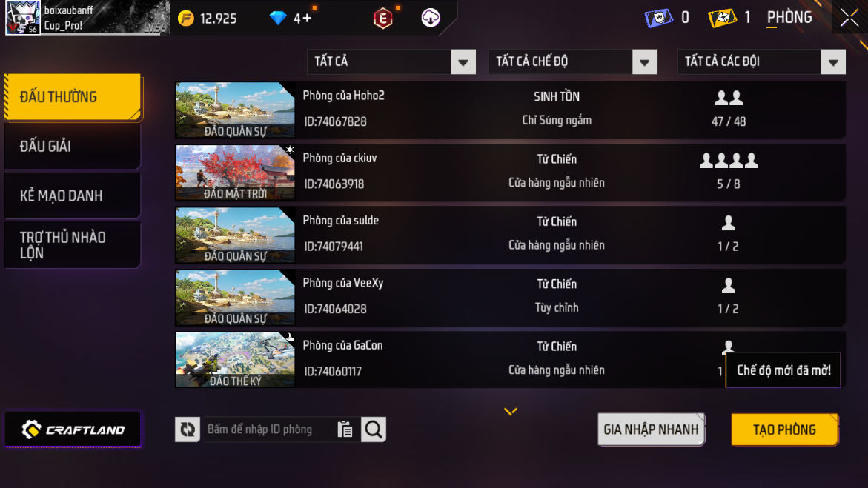Open the red hexagon E badge icon
The height and width of the screenshot is (488, 868).
click(x=382, y=19)
